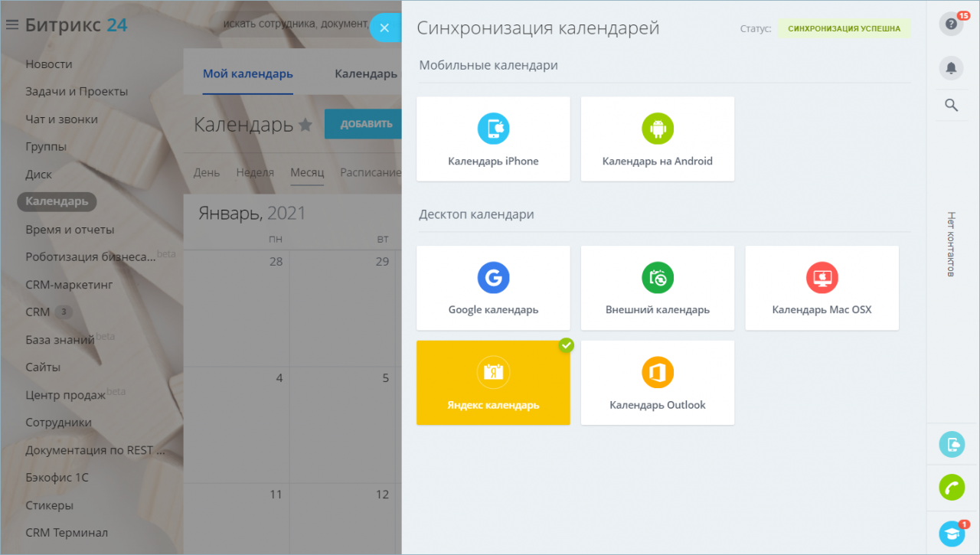The height and width of the screenshot is (555, 980).
Task: Open the help icon with badge 15
Action: [x=951, y=24]
